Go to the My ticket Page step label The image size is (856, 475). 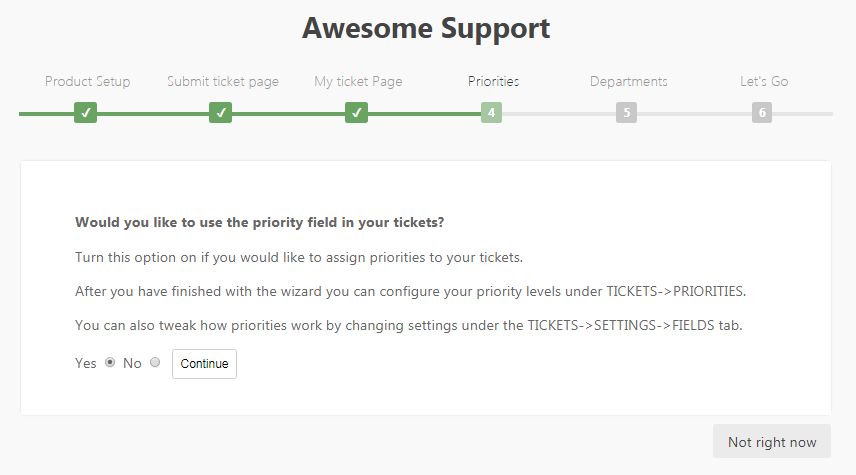[x=358, y=82]
